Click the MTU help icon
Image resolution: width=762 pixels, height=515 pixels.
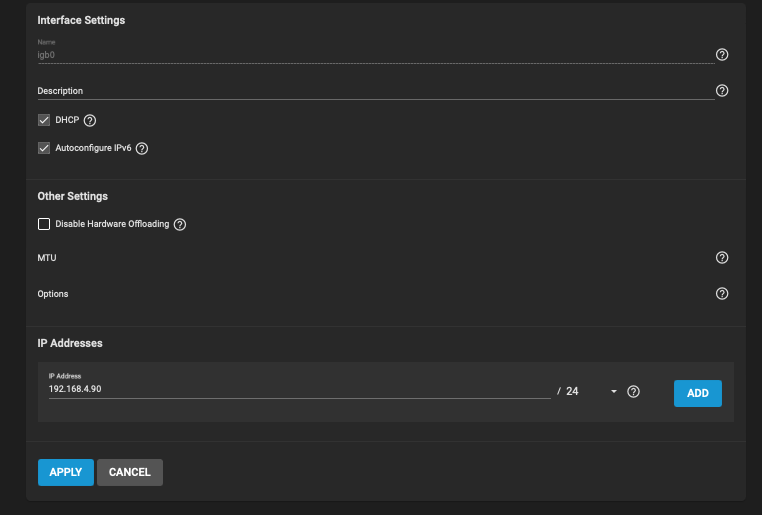(x=722, y=258)
